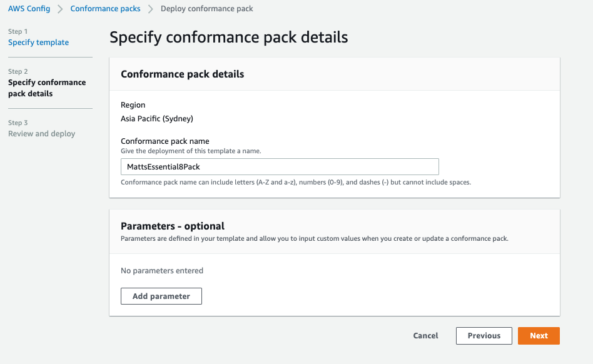Click the AWS Config breadcrumb link

[29, 9]
